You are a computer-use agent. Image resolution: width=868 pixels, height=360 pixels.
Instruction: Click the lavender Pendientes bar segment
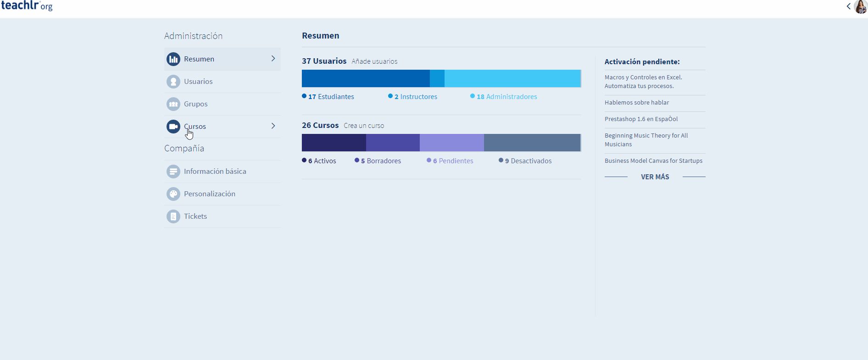coord(452,143)
